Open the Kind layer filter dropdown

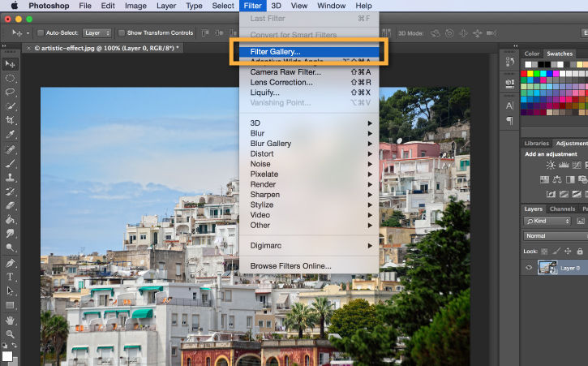point(547,221)
